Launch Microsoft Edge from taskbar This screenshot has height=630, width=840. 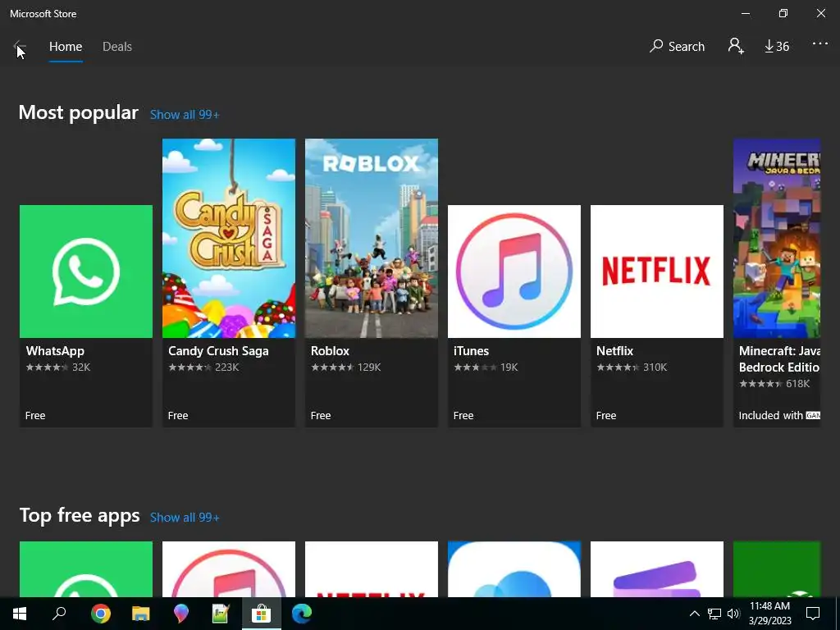(x=302, y=614)
